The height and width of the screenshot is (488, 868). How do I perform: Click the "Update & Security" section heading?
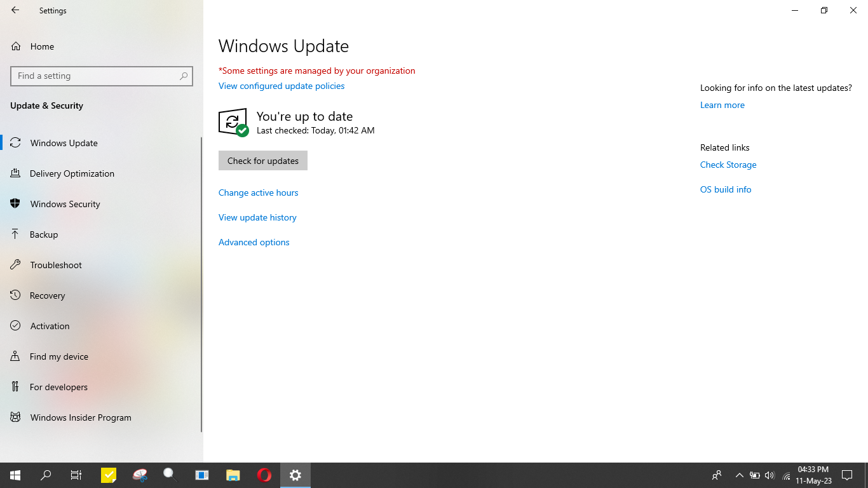click(x=47, y=105)
